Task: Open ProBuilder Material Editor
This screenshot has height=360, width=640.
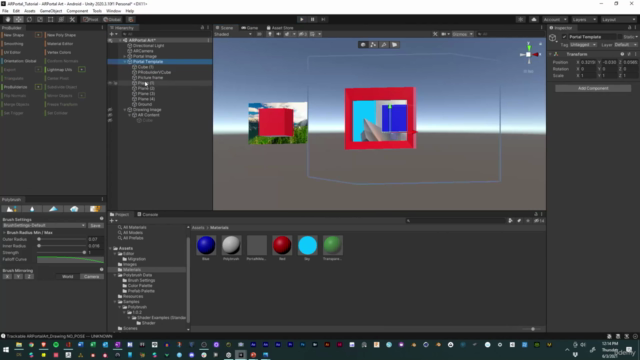Action: coord(60,44)
